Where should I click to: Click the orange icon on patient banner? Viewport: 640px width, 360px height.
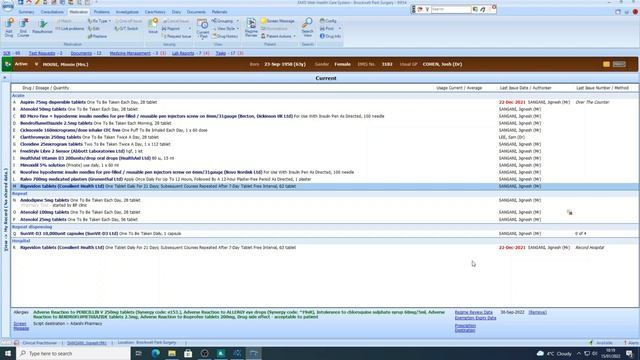tap(606, 64)
